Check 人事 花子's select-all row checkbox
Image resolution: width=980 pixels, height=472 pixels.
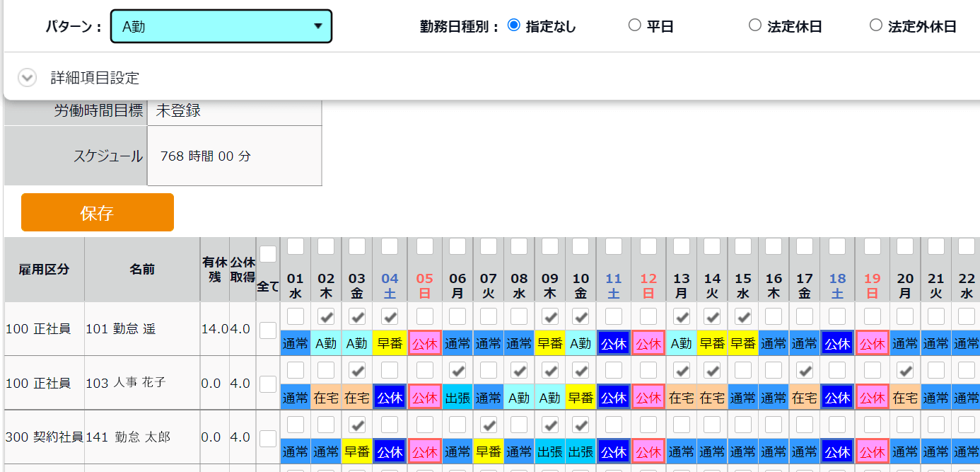(x=268, y=384)
